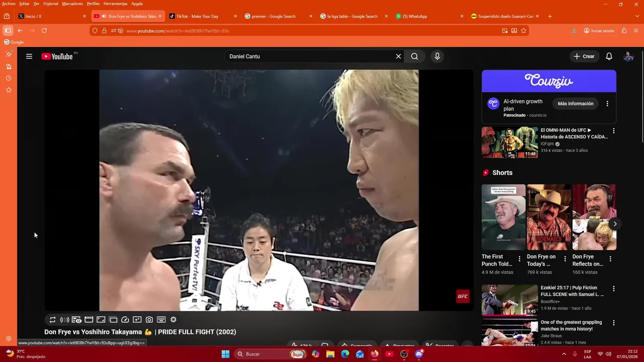Expand the list all tabs chevron
This screenshot has height=362, width=644.
(638, 16)
